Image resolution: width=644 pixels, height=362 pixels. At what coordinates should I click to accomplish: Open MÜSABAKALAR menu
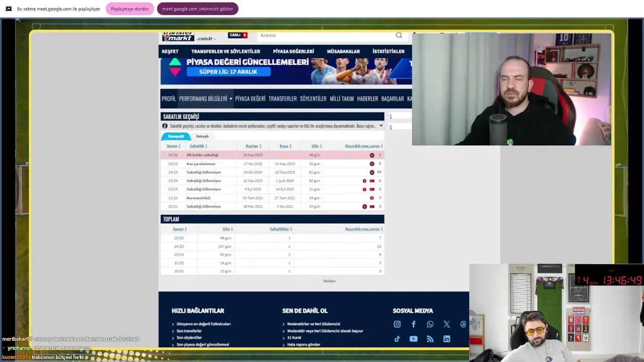(x=343, y=51)
